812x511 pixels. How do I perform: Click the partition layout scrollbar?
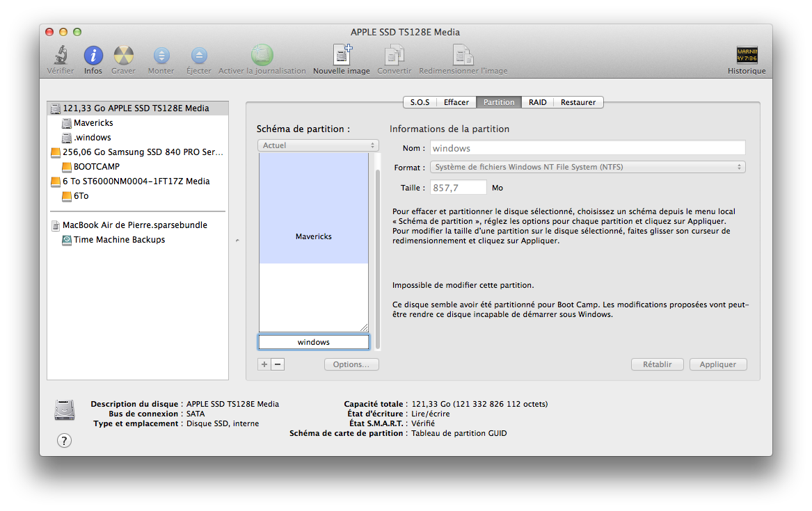click(x=378, y=259)
